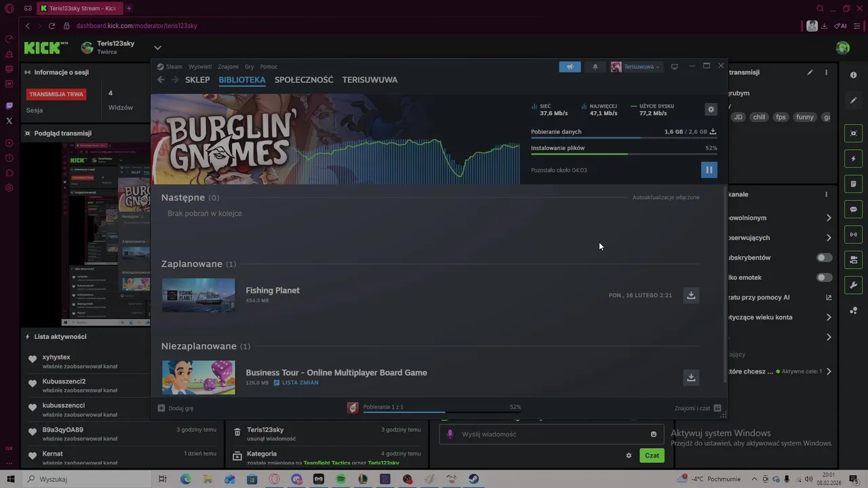Viewport: 868px width, 488px height.
Task: Click Kick sidebar chat bubble icon
Action: pyautogui.click(x=854, y=209)
